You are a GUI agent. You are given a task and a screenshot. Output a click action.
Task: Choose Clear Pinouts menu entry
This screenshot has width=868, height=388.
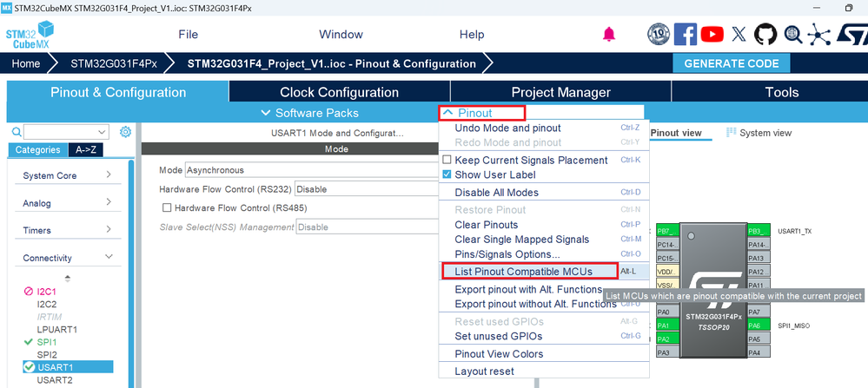[544, 225]
